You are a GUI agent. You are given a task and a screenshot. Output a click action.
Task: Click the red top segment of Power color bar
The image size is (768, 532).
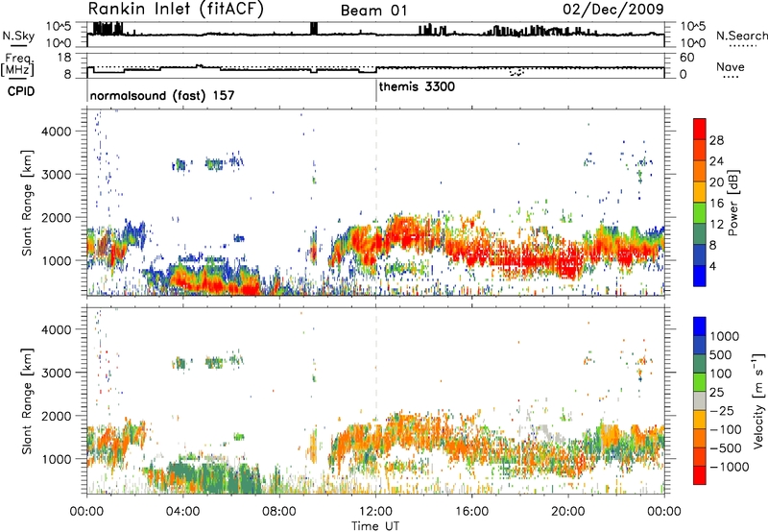[700, 130]
